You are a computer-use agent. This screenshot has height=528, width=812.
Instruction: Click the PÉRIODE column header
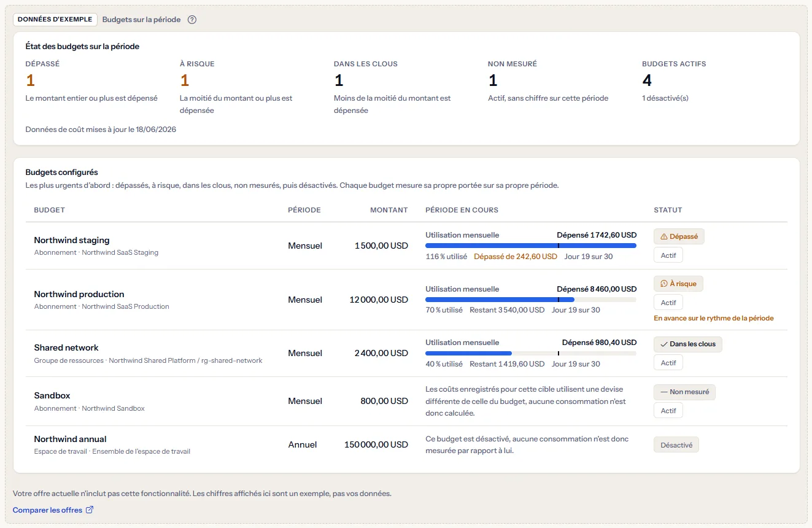pyautogui.click(x=304, y=210)
